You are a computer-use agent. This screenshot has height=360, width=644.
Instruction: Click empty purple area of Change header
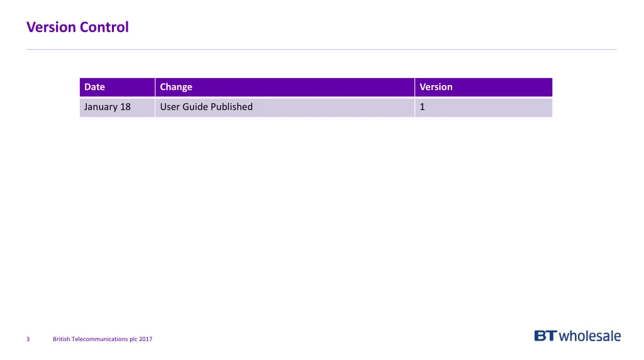(314, 87)
